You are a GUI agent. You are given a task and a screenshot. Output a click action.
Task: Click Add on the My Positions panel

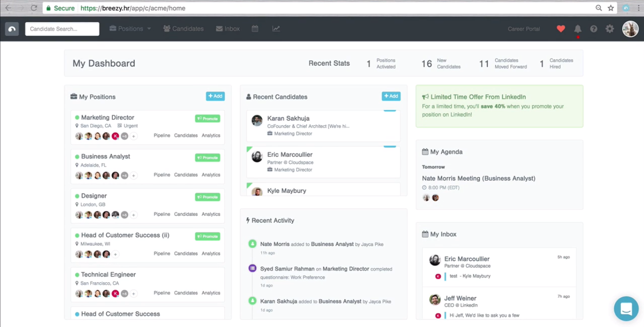(x=215, y=96)
